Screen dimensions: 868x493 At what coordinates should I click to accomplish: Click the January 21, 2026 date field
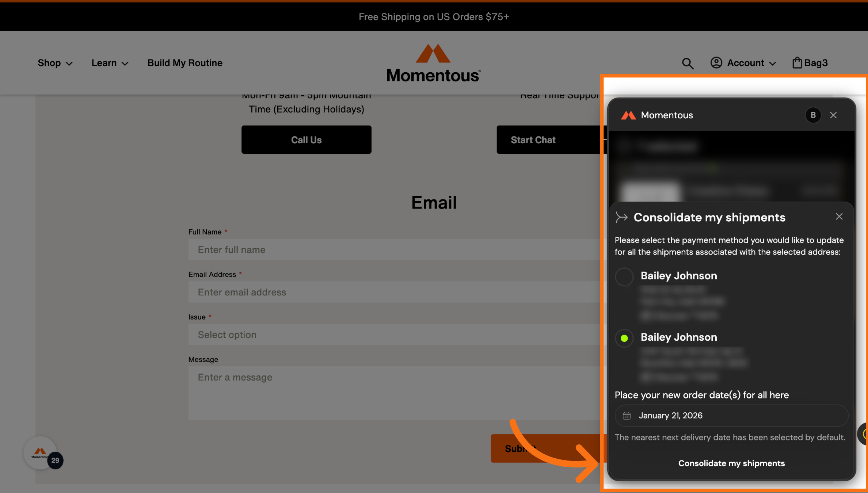(731, 416)
